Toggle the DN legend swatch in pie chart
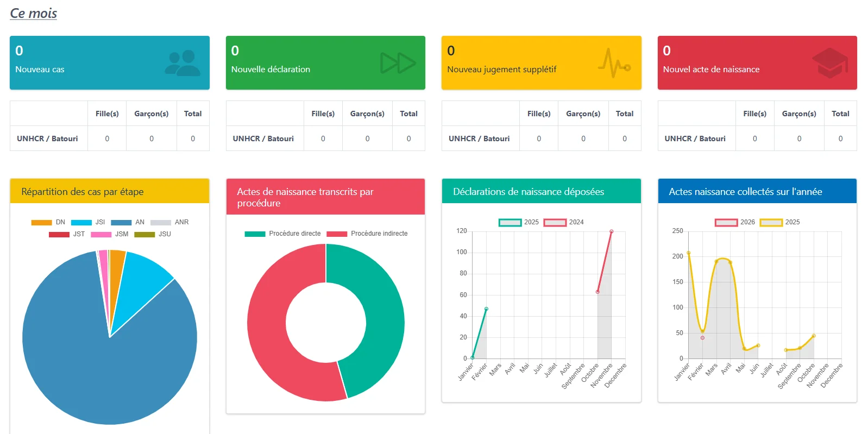Viewport: 868px width, 434px height. (41, 222)
